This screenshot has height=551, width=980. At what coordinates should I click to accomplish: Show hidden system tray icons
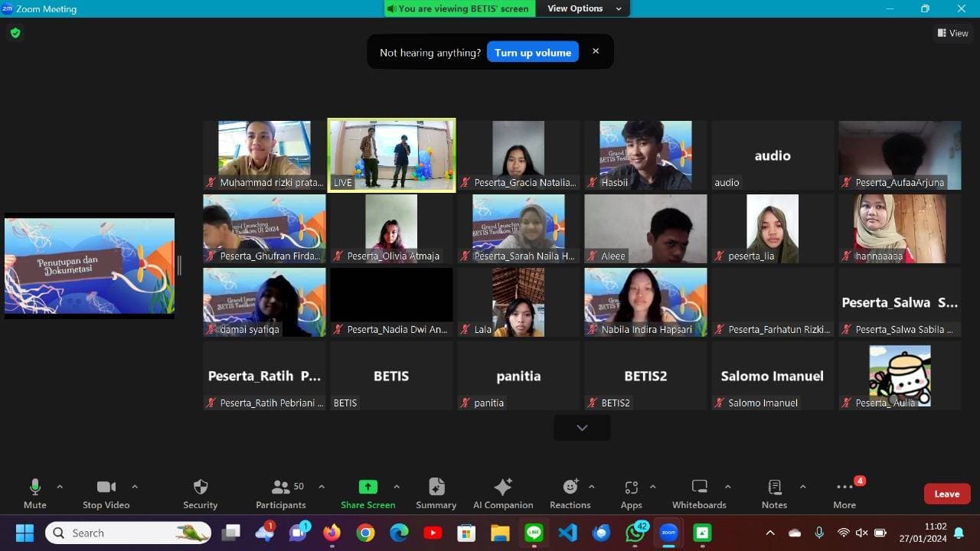point(770,533)
